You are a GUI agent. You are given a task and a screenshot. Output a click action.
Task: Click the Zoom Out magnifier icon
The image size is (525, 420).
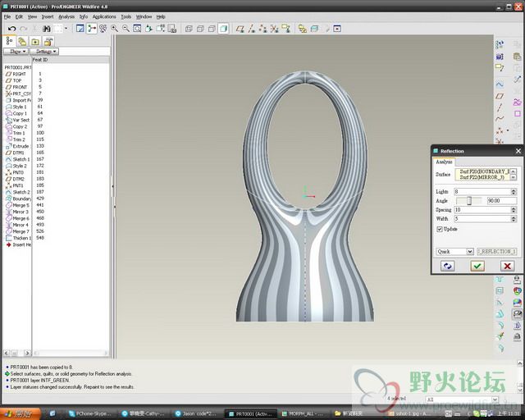(126, 29)
